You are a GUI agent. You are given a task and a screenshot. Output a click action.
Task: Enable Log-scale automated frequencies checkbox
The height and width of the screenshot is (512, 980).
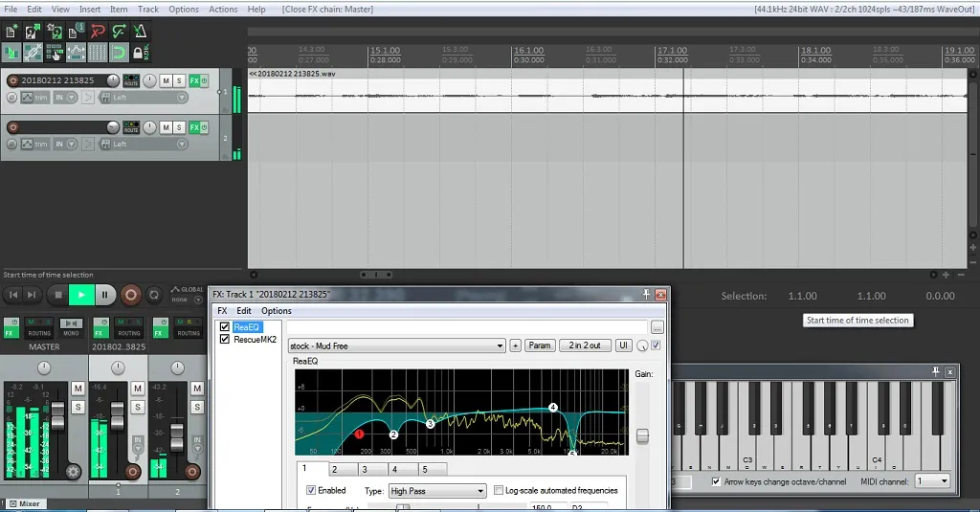(498, 490)
